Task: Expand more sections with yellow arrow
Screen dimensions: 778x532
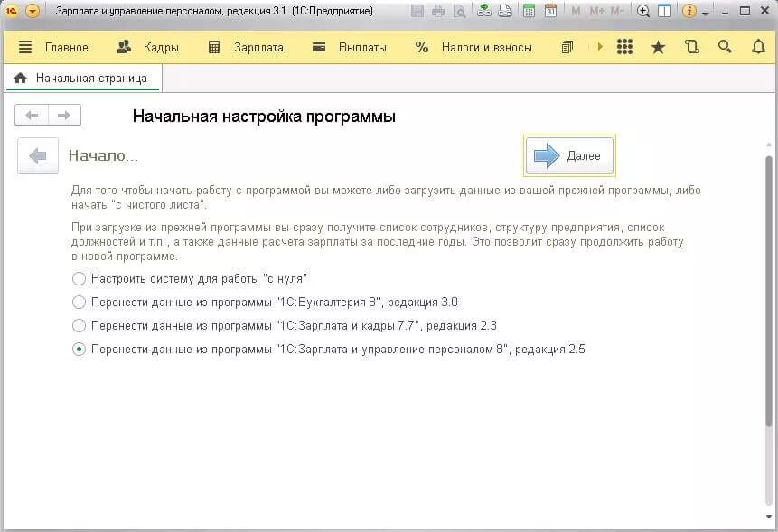Action: pos(600,47)
